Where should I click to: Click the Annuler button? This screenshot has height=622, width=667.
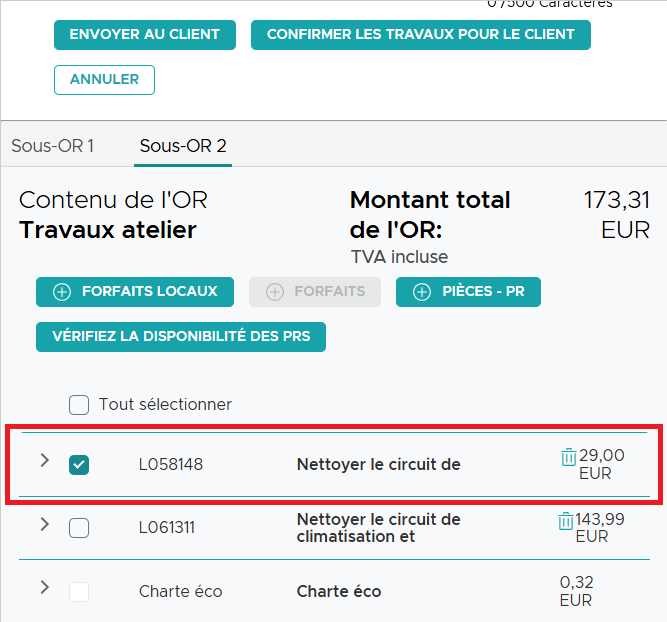point(104,80)
